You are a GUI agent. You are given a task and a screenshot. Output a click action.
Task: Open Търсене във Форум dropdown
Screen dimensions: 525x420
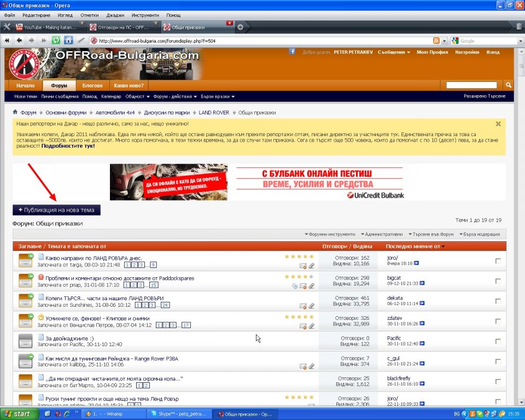click(431, 235)
